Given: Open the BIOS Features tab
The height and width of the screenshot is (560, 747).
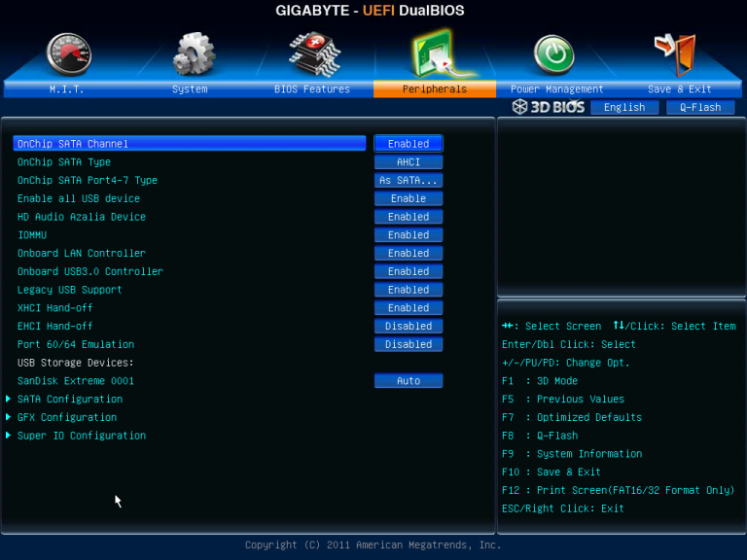Looking at the screenshot, I should [312, 89].
